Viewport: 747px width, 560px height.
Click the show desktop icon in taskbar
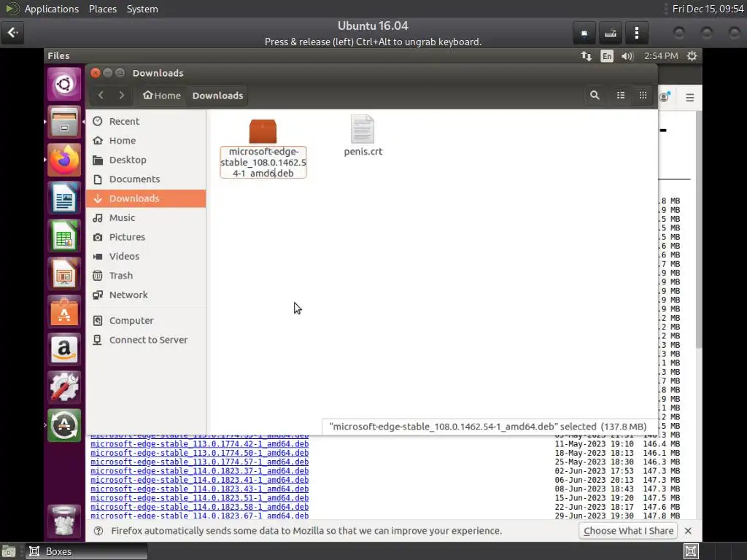pos(9,551)
